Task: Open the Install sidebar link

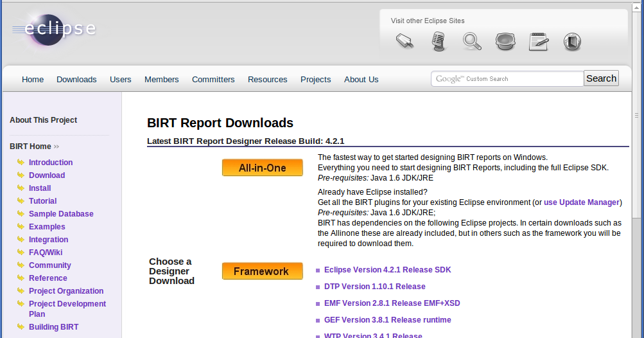Action: tap(40, 188)
